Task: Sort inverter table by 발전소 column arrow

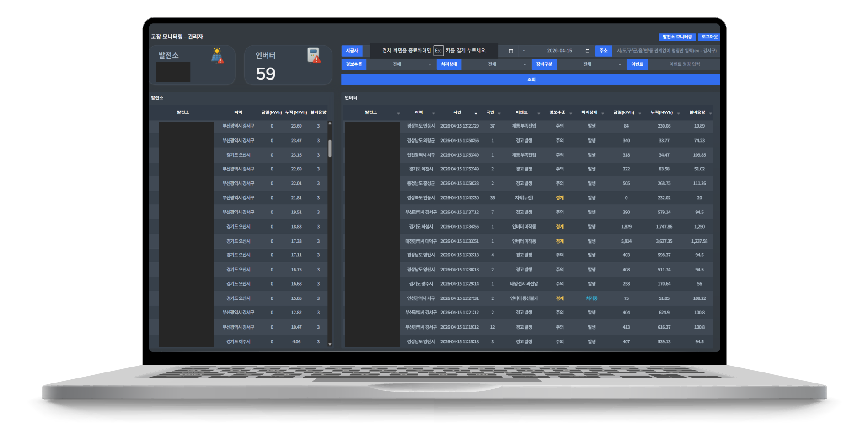Action: (x=398, y=113)
